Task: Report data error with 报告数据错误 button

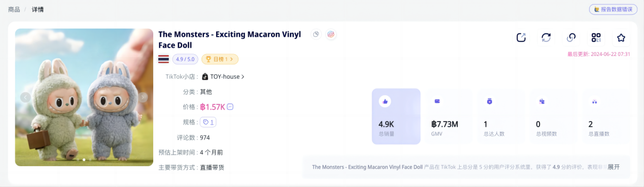Action: coord(613,9)
